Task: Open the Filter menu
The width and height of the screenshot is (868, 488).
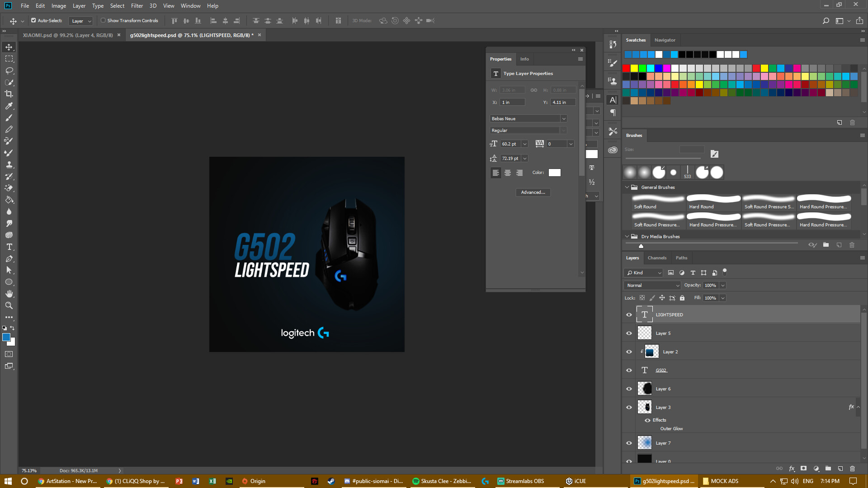Action: point(137,6)
